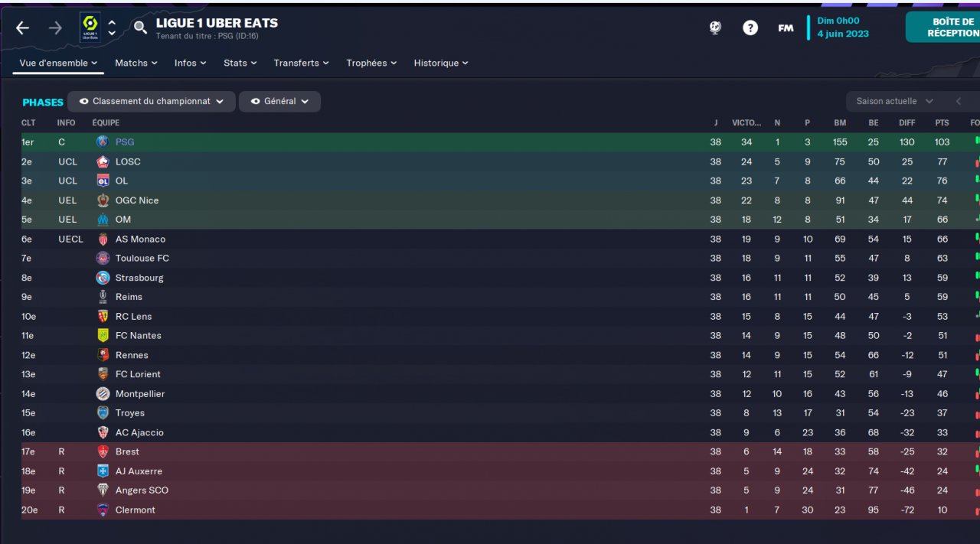Open the FM menu icon

[x=786, y=28]
